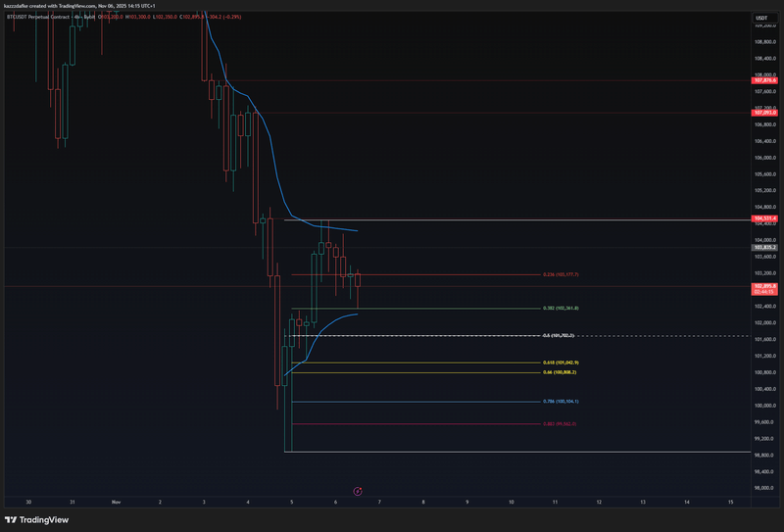Click date 7 on the time axis
Screen dimensions: 784x532
coord(379,502)
